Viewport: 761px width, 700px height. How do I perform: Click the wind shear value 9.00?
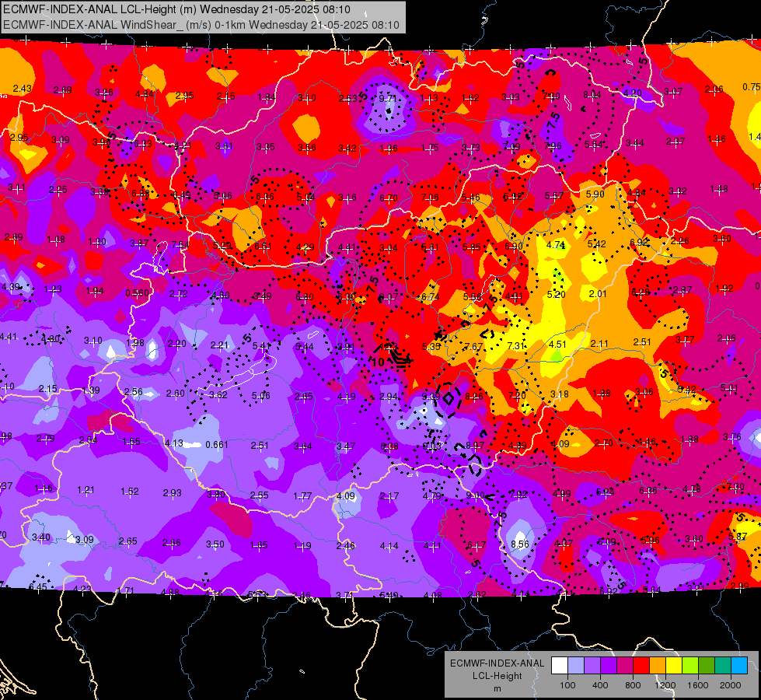point(475,495)
